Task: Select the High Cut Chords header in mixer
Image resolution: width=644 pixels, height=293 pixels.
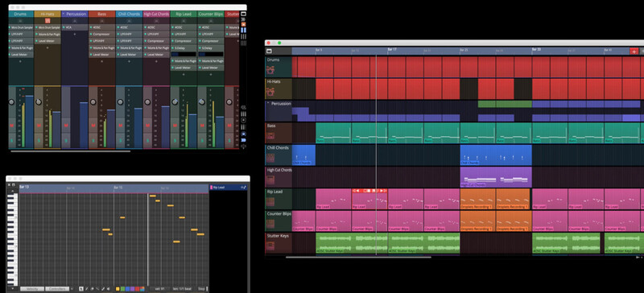Action: [156, 14]
